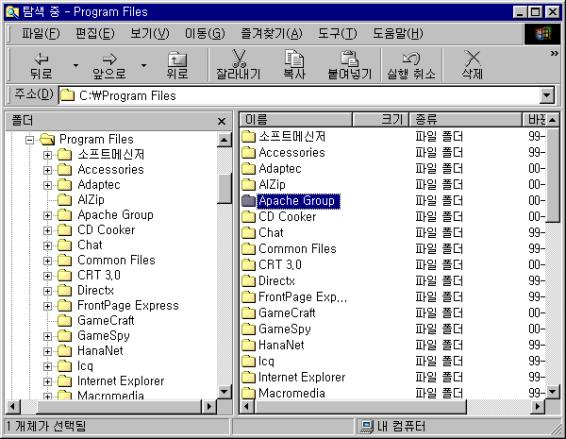Click the Cut (잘라내기) scissors icon
The image size is (566, 439).
point(239,58)
